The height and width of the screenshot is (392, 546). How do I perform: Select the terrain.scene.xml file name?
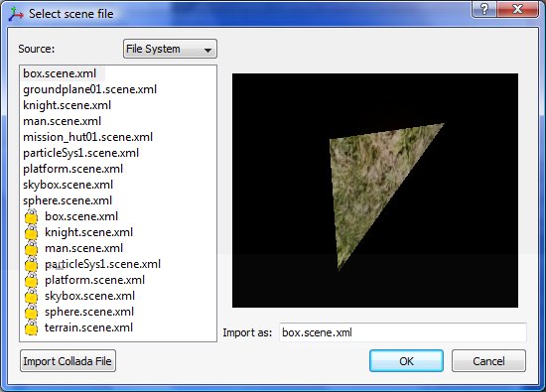coord(88,327)
